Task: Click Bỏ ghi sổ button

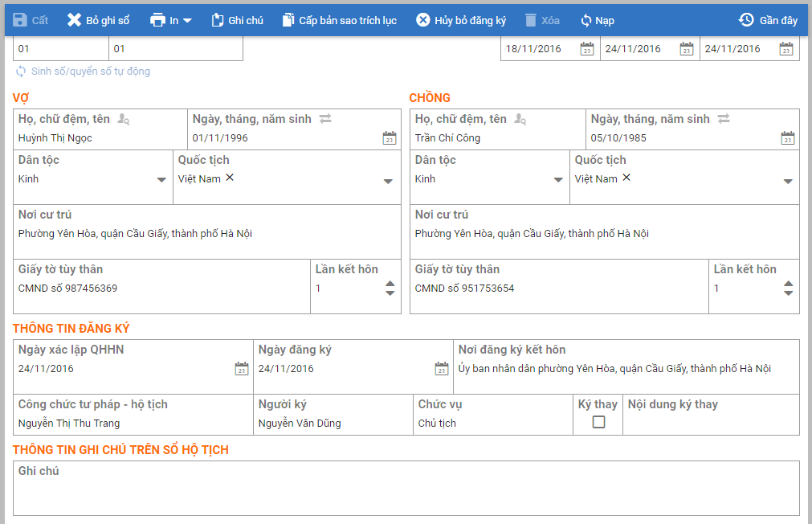Action: tap(98, 20)
